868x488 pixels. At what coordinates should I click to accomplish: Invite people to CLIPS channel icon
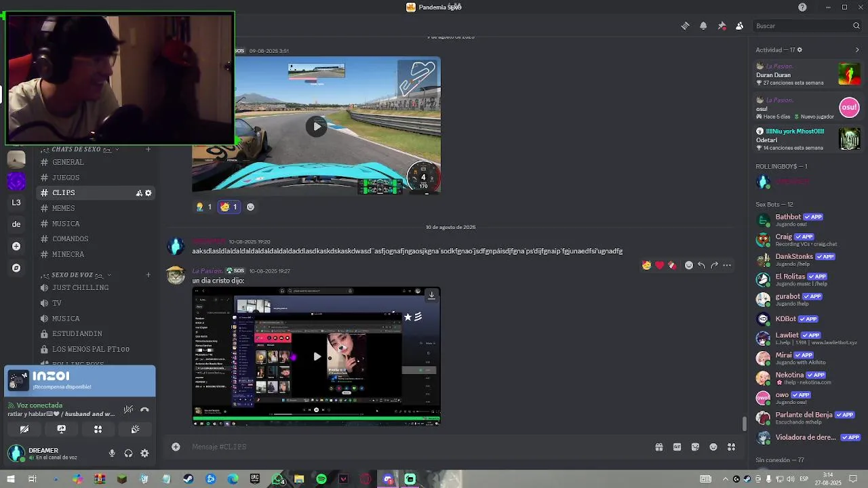[139, 193]
